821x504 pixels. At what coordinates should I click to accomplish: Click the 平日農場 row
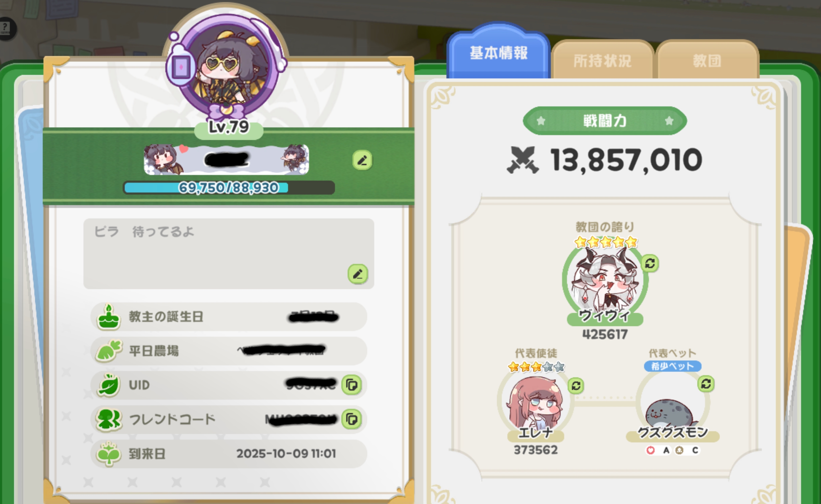pyautogui.click(x=229, y=351)
